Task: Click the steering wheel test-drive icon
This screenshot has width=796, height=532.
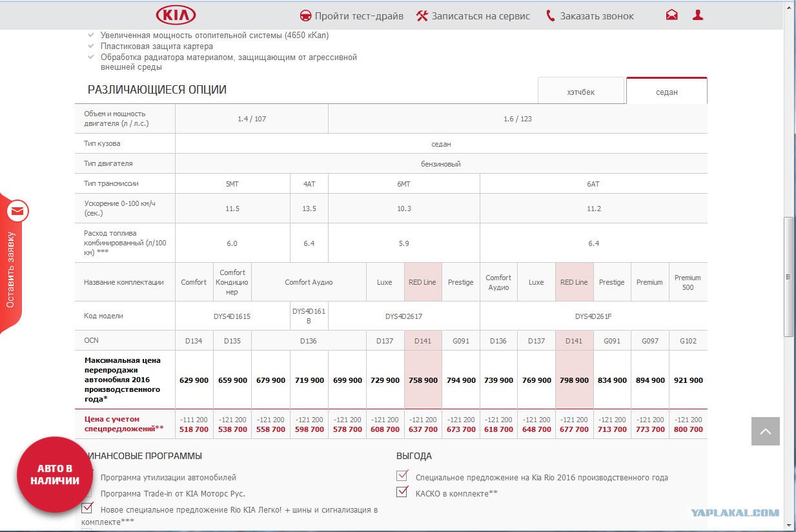Action: pyautogui.click(x=305, y=15)
